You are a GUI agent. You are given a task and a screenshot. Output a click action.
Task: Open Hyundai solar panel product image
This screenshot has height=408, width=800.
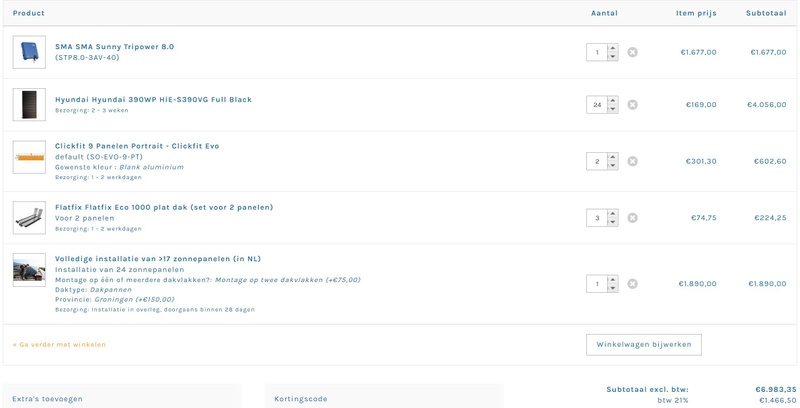[x=29, y=104]
